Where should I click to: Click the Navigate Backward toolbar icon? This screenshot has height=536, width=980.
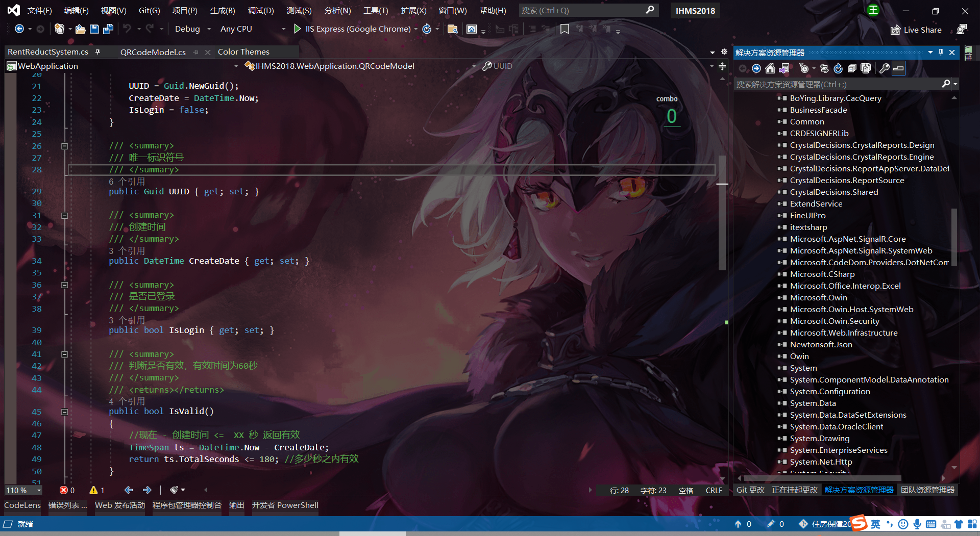pyautogui.click(x=19, y=29)
